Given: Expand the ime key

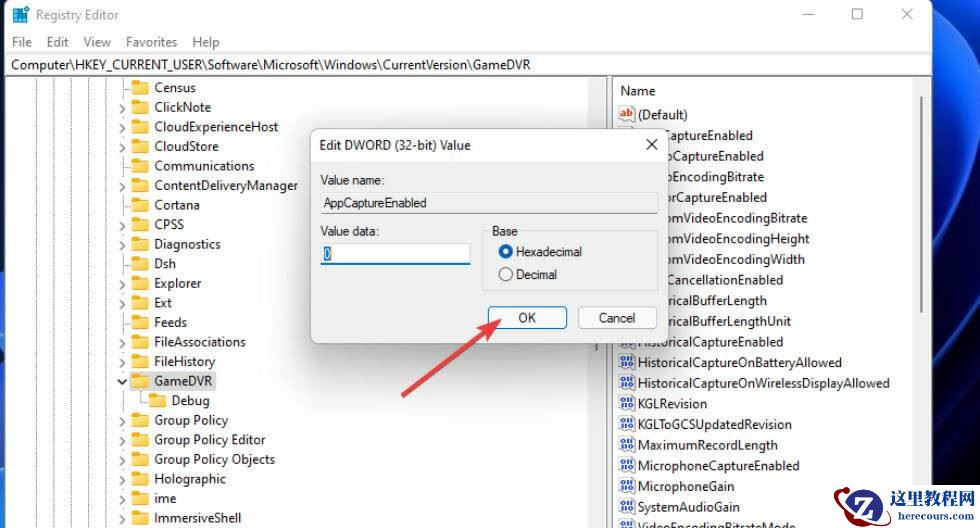Looking at the screenshot, I should [x=122, y=499].
